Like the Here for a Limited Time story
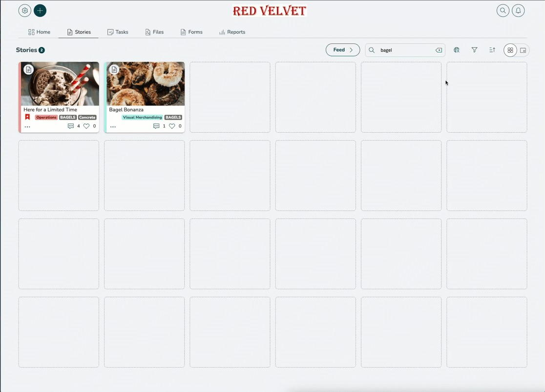The width and height of the screenshot is (545, 392). 86,126
